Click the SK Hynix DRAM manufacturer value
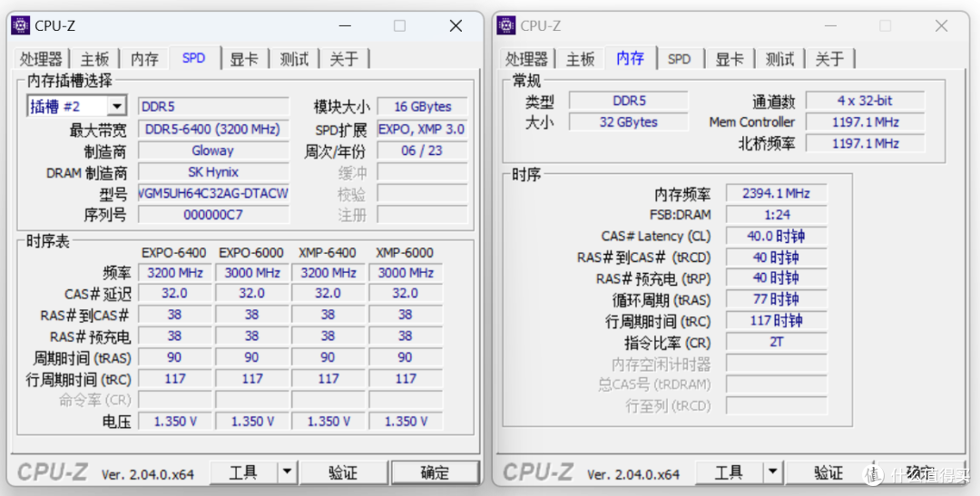The image size is (980, 496). pyautogui.click(x=213, y=171)
